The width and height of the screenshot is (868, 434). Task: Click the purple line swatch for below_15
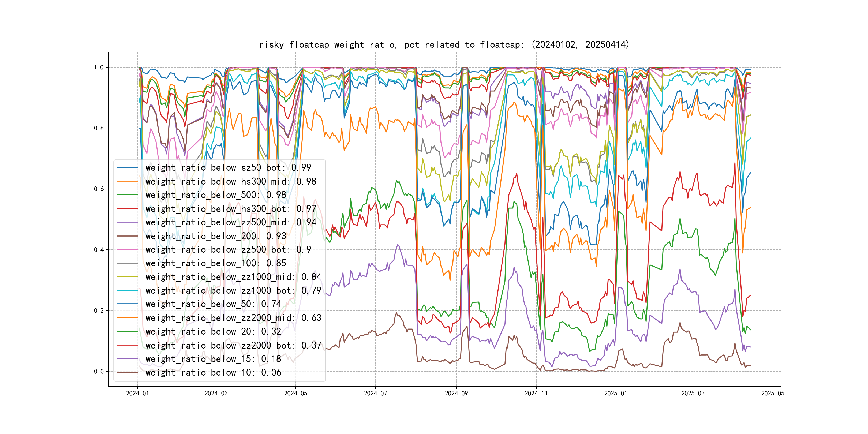click(x=127, y=359)
